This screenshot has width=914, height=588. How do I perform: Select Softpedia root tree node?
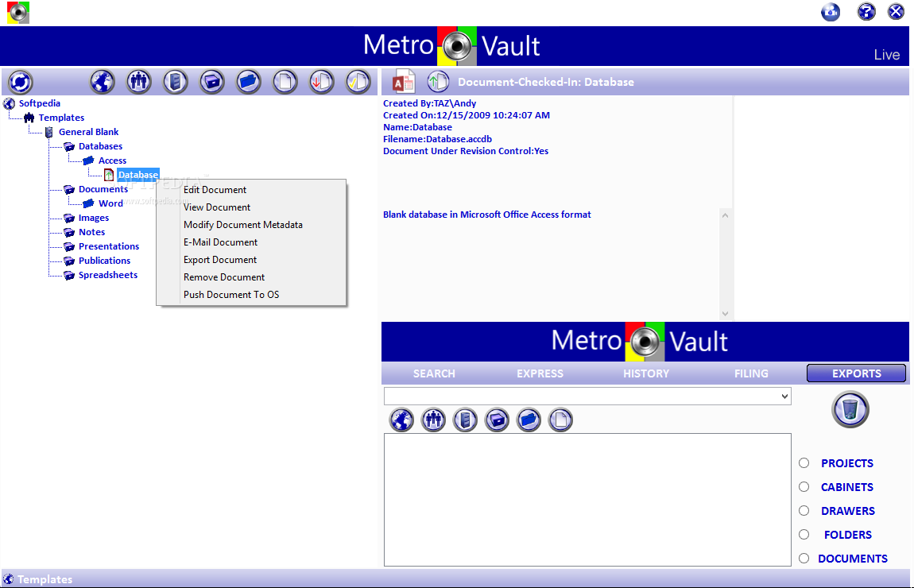point(39,103)
